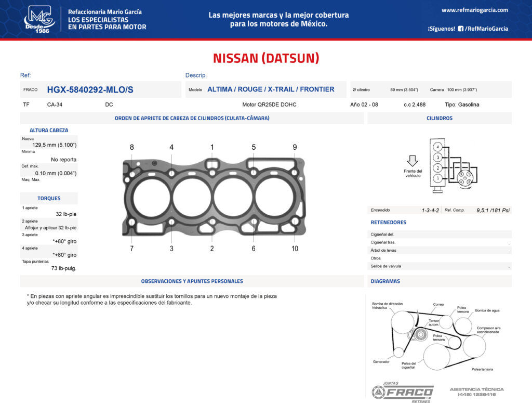This screenshot has height=403, width=532.
Task: Click the /RefMarioGarcia Facebook link
Action: [486, 29]
